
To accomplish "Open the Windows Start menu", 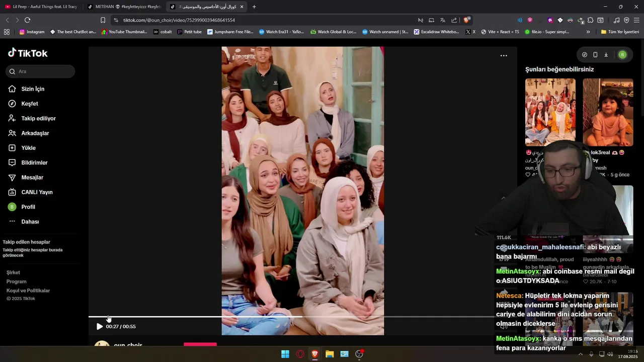I will (285, 354).
